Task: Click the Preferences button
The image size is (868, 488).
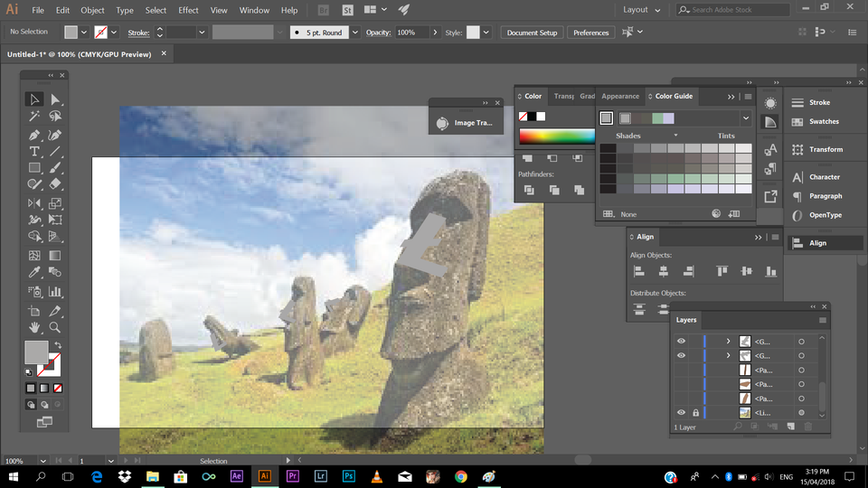Action: [590, 33]
